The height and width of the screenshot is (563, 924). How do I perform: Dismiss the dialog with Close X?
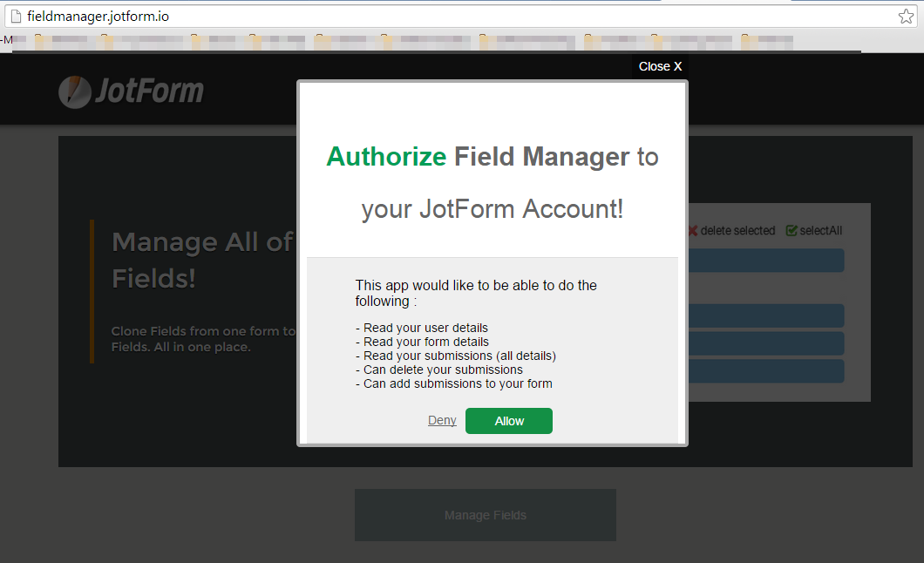tap(660, 66)
